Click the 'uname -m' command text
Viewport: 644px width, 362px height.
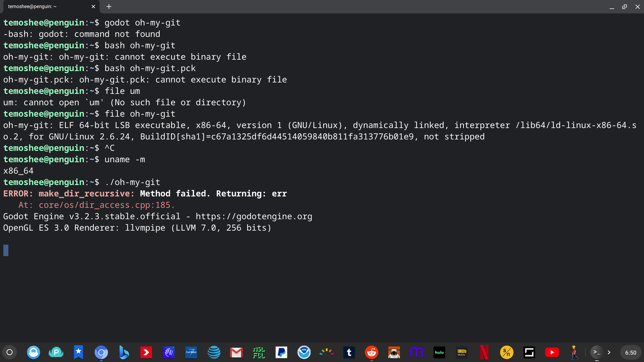click(125, 160)
